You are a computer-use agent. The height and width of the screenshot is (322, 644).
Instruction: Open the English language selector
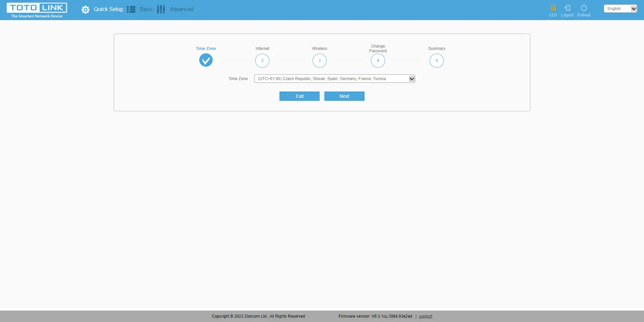click(620, 9)
